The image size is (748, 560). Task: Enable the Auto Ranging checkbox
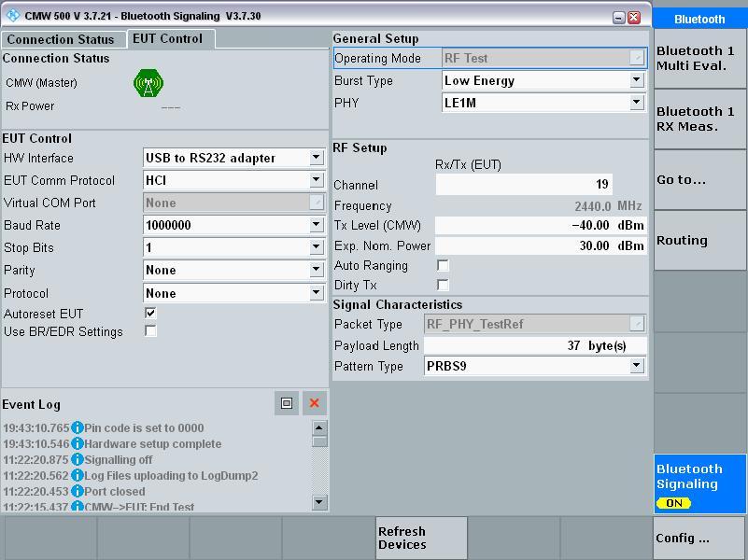(x=443, y=265)
